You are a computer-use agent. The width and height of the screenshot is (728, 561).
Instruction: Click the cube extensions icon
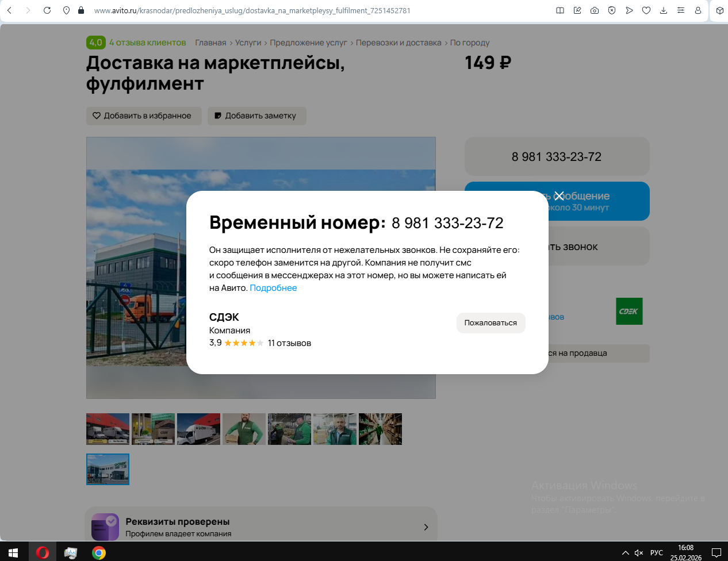tap(720, 10)
